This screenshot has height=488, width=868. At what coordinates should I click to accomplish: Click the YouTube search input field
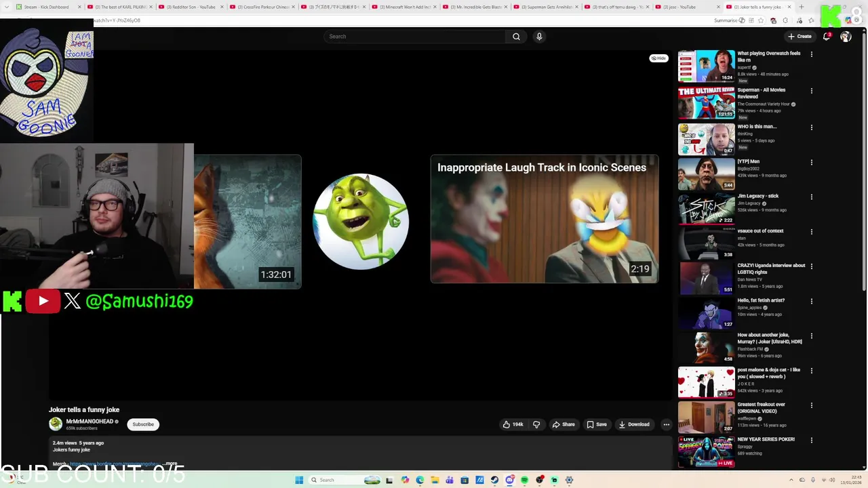[x=414, y=37]
